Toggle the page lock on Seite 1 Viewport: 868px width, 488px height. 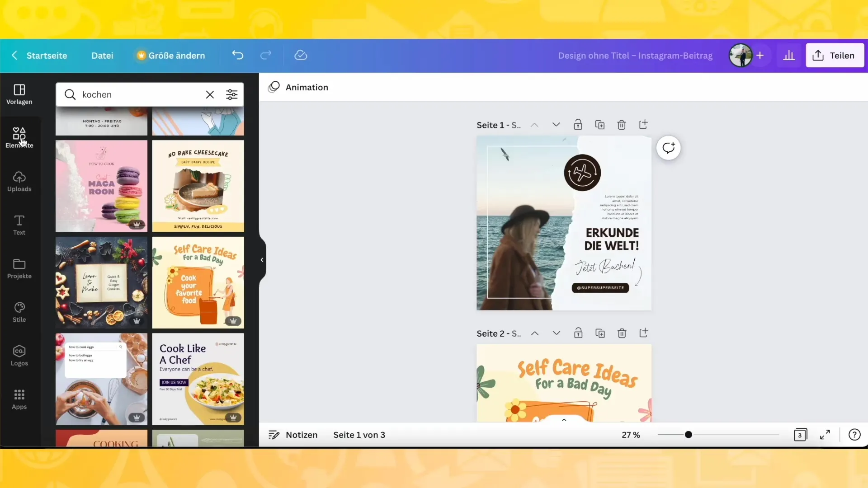[578, 125]
